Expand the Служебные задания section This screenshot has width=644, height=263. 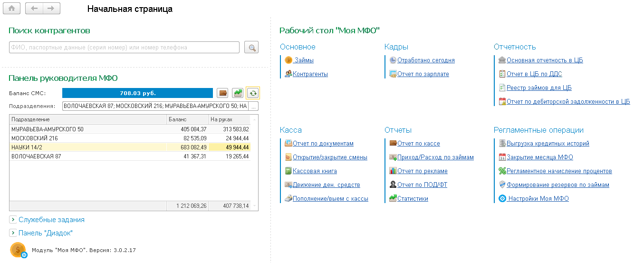[x=13, y=220]
